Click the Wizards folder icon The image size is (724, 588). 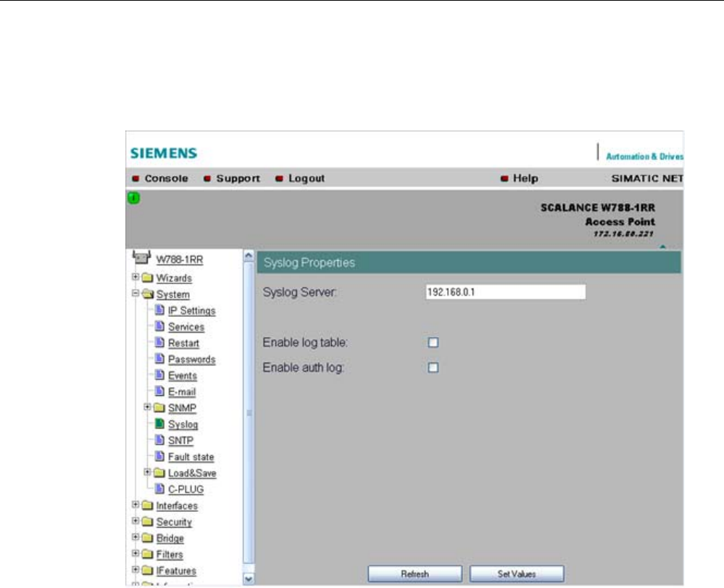[147, 278]
